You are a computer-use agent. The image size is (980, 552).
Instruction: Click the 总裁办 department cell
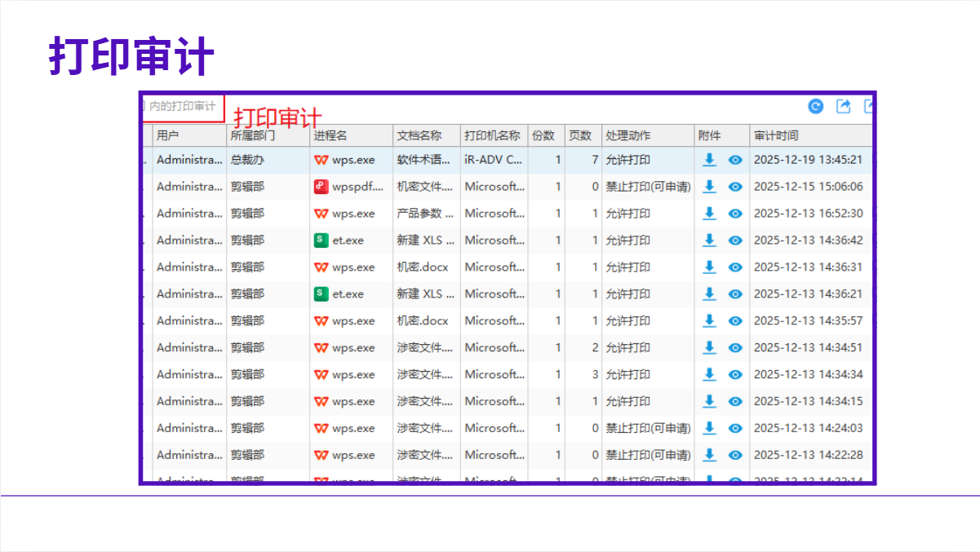tap(247, 160)
